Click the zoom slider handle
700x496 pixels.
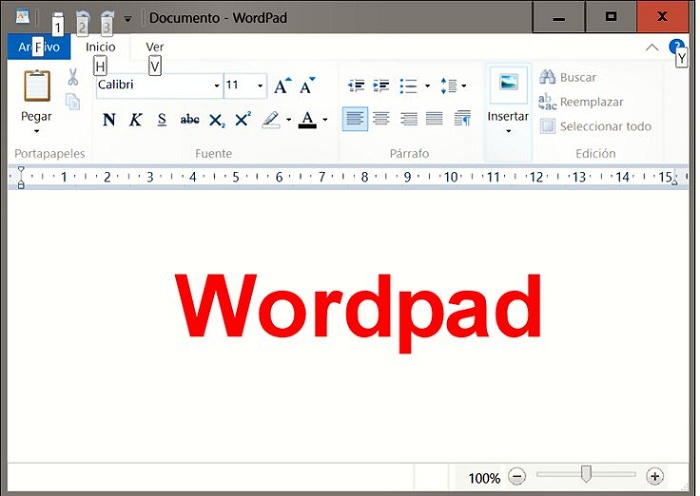586,474
